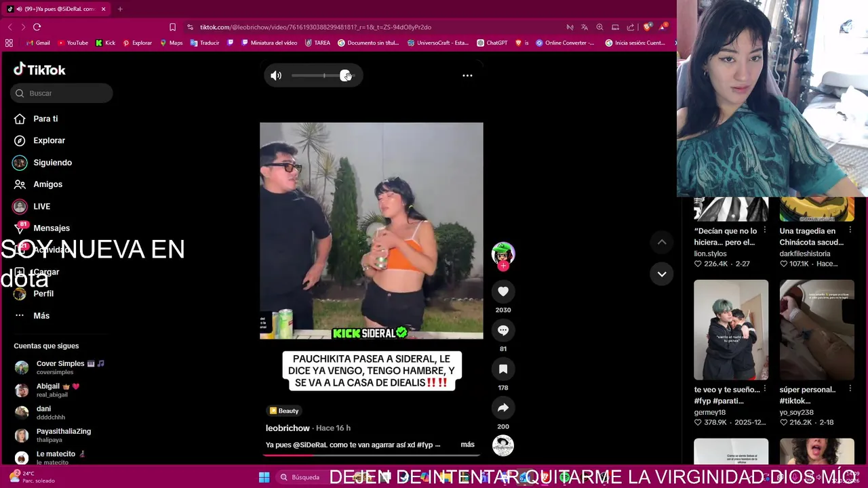Click the TikTok logo
The width and height of the screenshot is (868, 488).
(39, 69)
